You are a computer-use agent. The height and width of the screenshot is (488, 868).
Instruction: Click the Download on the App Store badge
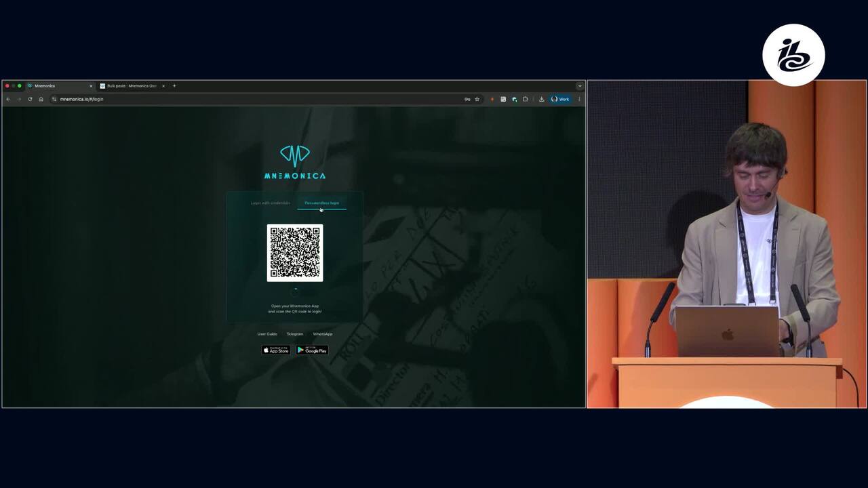pyautogui.click(x=276, y=350)
